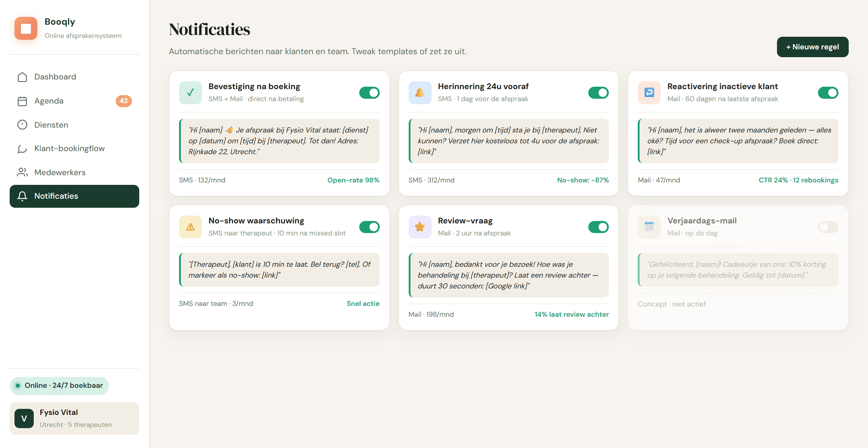Open the Diensten page
Image resolution: width=868 pixels, height=448 pixels.
point(74,125)
